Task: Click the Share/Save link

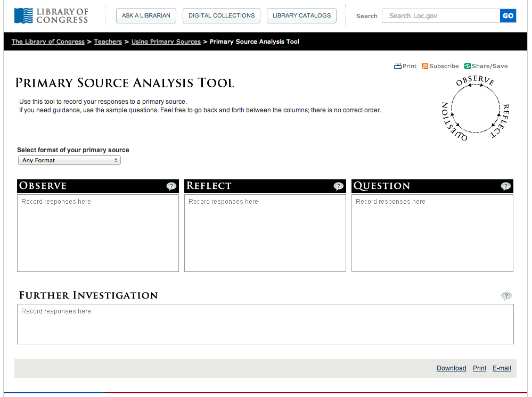Action: pos(489,66)
